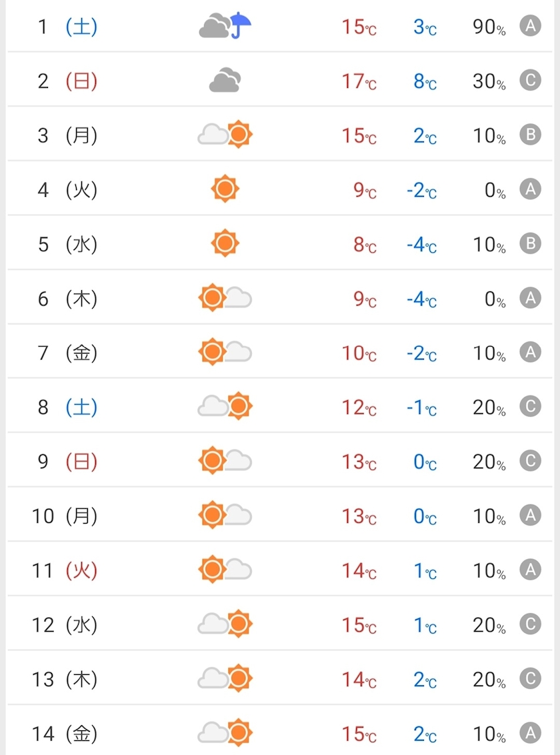
Task: Click the reliability C badge on day 13
Action: (x=530, y=679)
